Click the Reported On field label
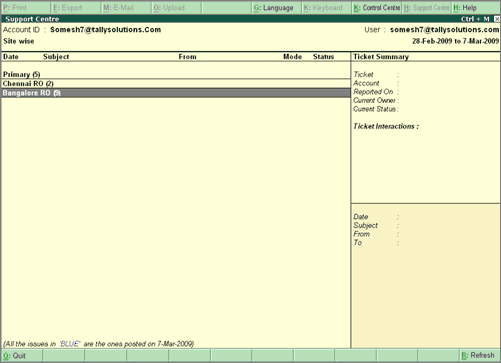 [373, 92]
